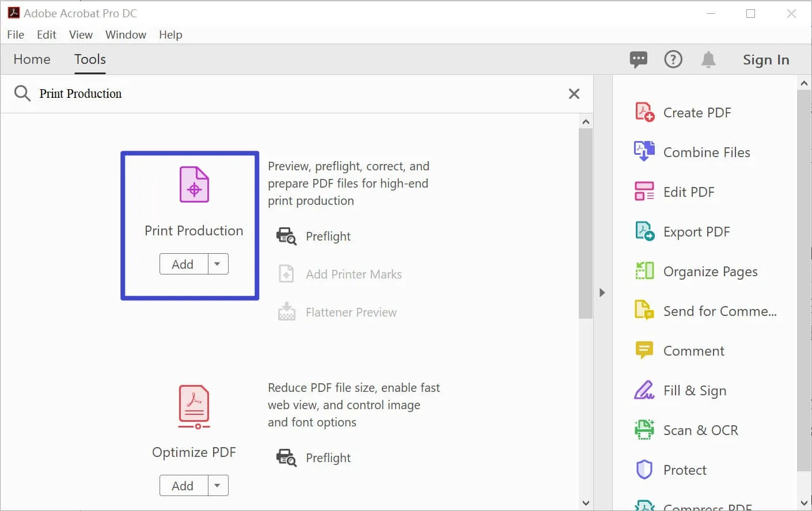Image resolution: width=812 pixels, height=511 pixels.
Task: Clear the Print Production search
Action: 574,94
